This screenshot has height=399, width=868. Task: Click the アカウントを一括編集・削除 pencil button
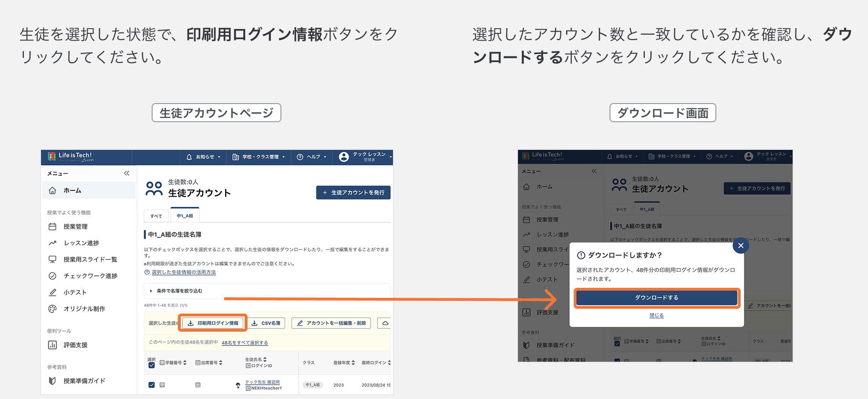[331, 323]
